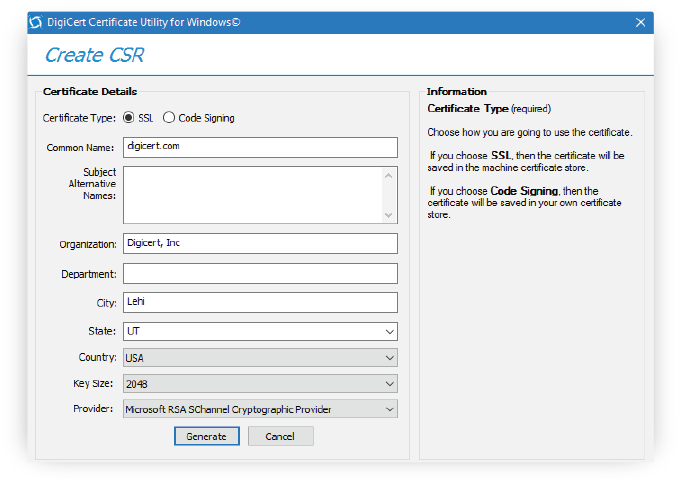Open the Key Size dropdown showing 2048
Image resolution: width=680 pixels, height=479 pixels.
click(x=260, y=384)
